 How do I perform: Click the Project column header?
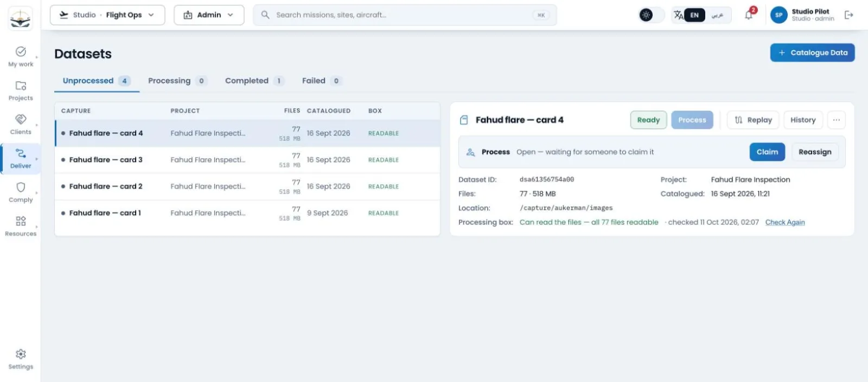point(185,111)
